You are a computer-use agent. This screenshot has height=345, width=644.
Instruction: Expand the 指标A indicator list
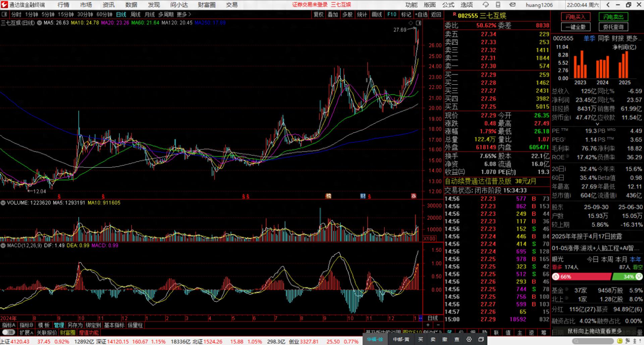[9, 325]
